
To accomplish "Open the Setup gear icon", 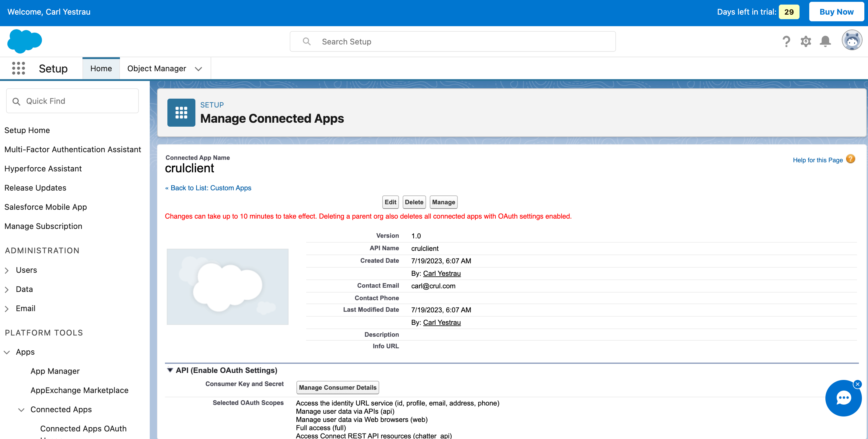I will click(806, 41).
